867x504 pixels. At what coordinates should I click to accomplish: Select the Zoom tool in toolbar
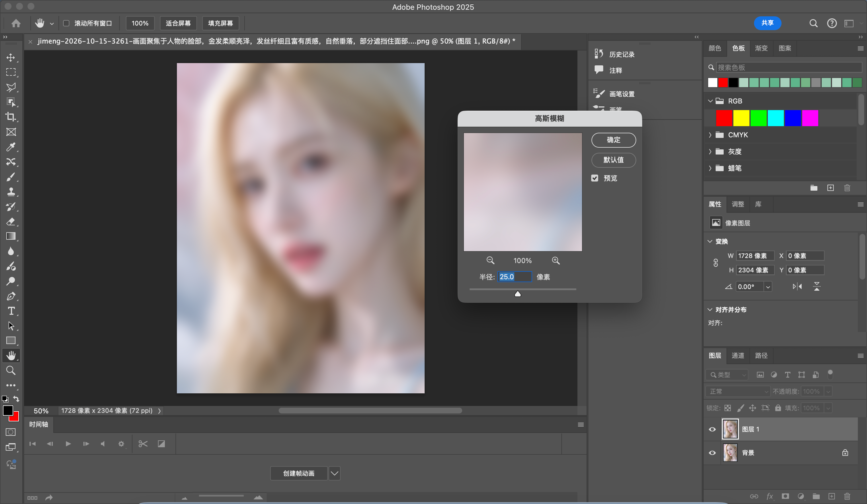click(11, 370)
